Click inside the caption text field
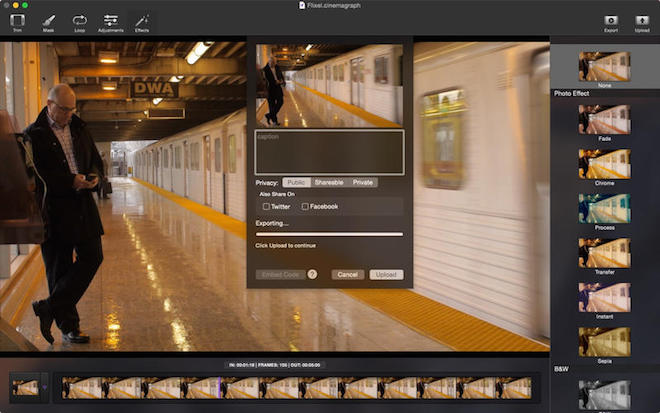 (x=329, y=152)
